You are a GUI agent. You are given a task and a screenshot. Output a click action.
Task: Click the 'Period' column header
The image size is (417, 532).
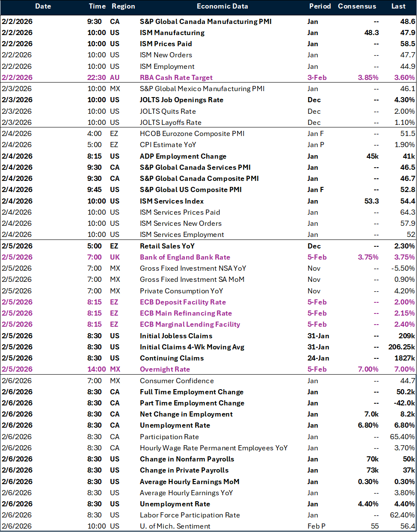point(320,6)
